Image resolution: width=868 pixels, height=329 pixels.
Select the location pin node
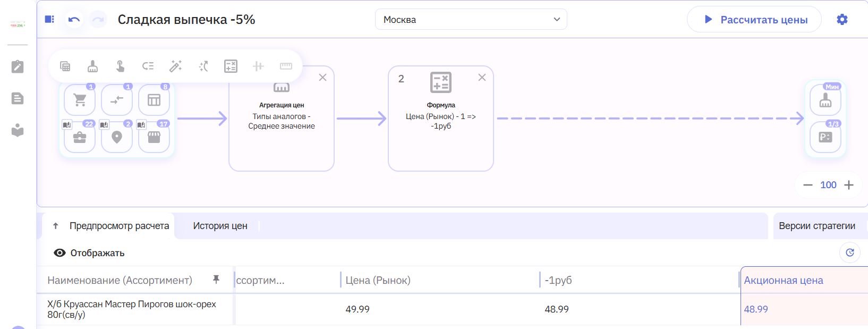point(117,137)
